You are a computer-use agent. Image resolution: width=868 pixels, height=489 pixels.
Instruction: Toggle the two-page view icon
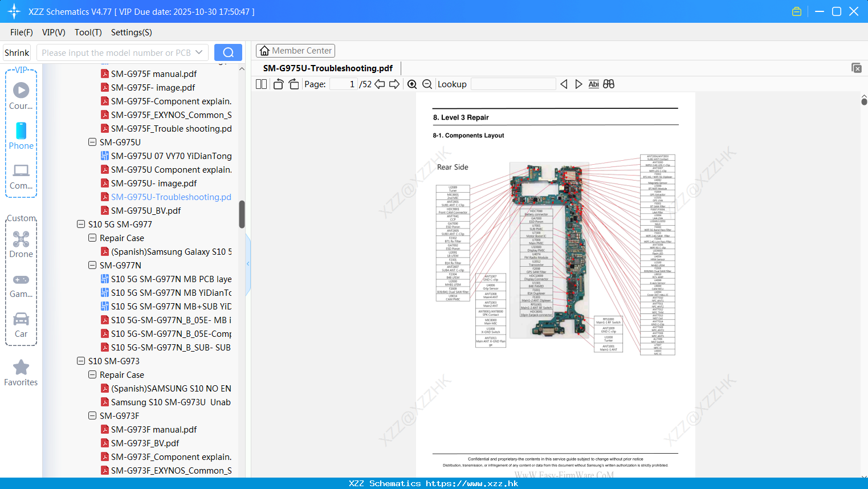[261, 84]
